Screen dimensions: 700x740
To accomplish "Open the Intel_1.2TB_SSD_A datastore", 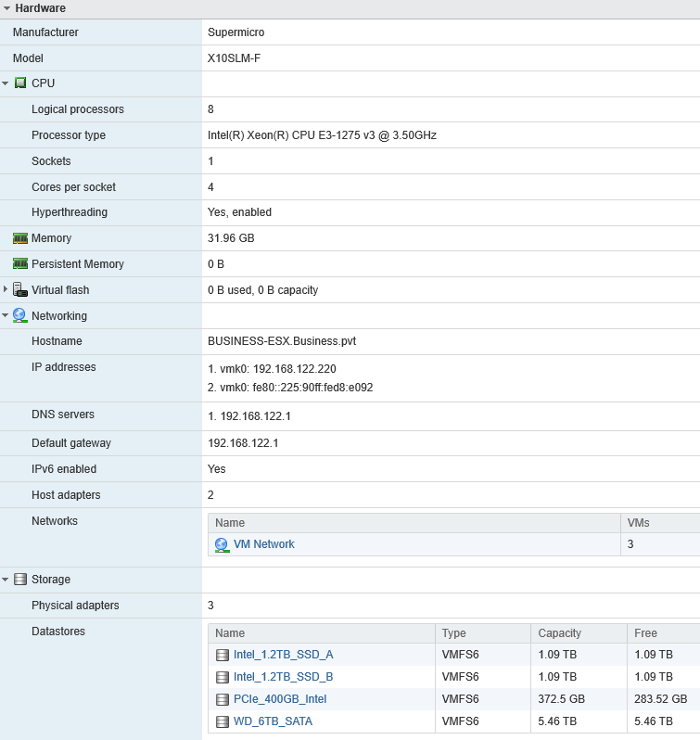I will click(283, 655).
